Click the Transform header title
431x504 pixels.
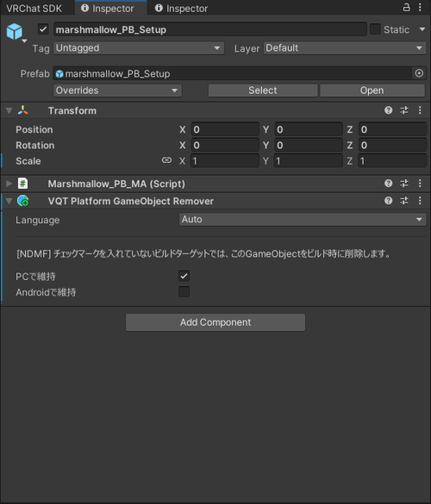72,110
